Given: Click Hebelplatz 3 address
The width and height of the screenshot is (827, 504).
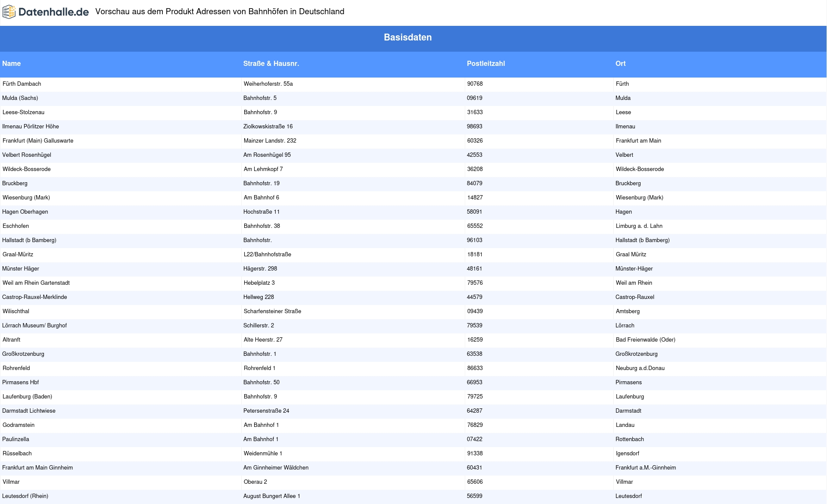Looking at the screenshot, I should pos(259,283).
